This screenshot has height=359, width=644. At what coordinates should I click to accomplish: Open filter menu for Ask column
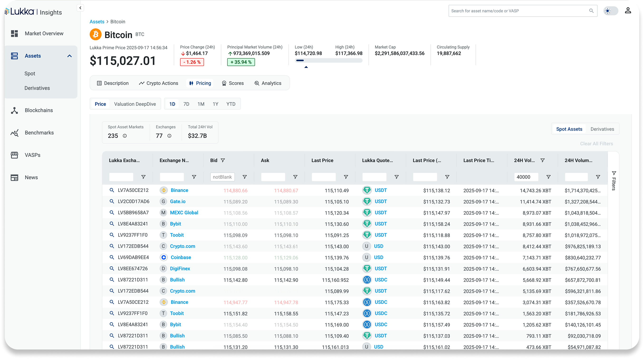pos(295,177)
